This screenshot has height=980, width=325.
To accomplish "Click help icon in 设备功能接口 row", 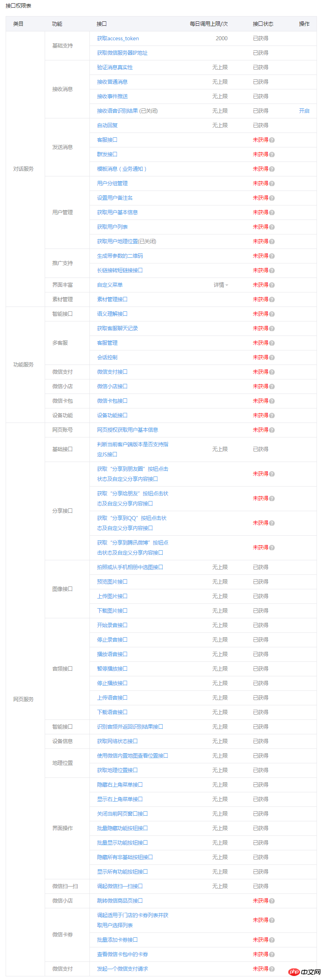I will [x=272, y=416].
